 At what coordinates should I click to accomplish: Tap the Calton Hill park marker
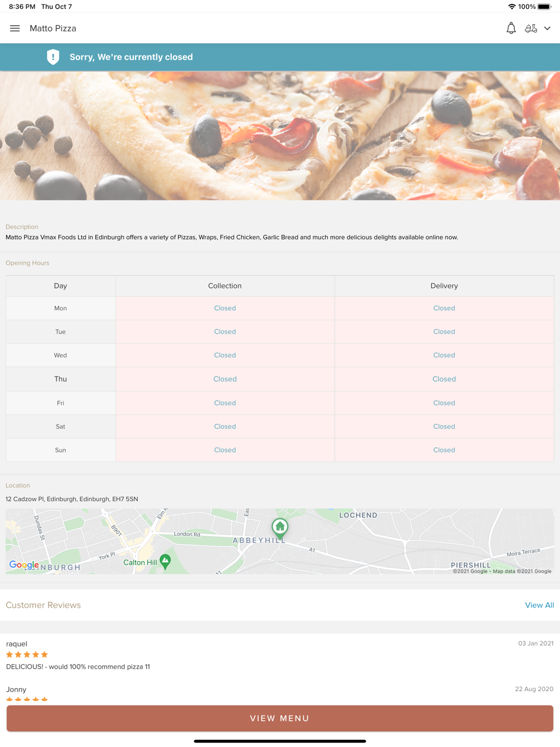[165, 562]
